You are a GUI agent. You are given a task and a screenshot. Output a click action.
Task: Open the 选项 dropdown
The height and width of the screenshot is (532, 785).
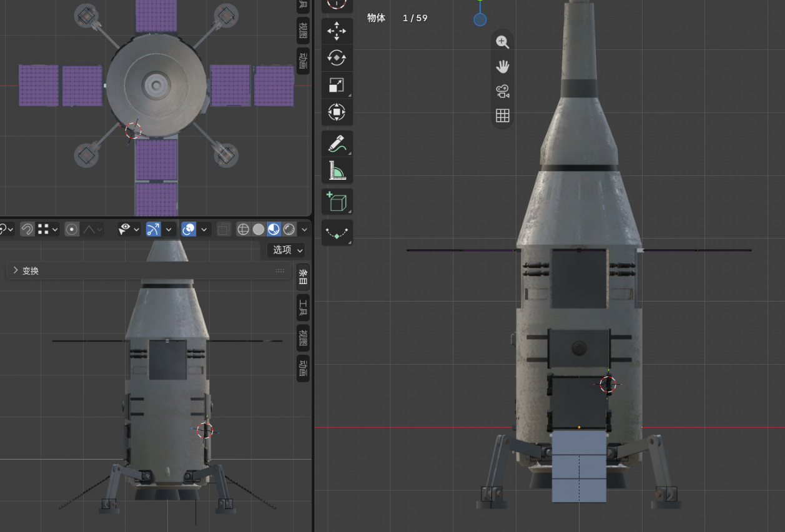[287, 250]
